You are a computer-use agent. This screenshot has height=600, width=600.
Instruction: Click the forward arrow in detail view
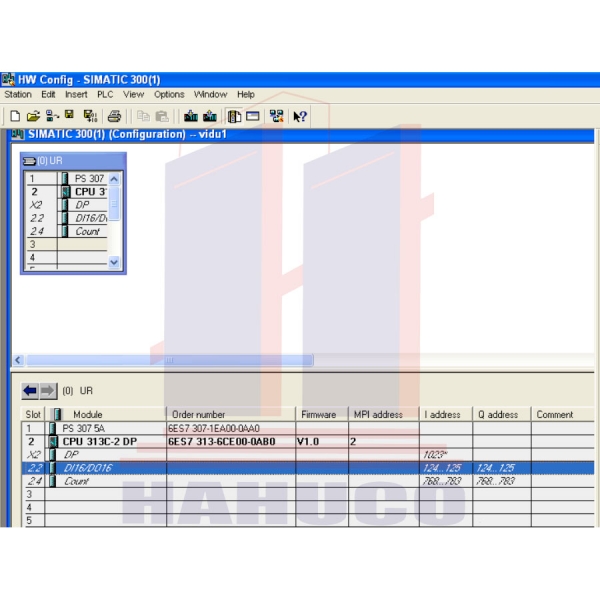pos(48,391)
